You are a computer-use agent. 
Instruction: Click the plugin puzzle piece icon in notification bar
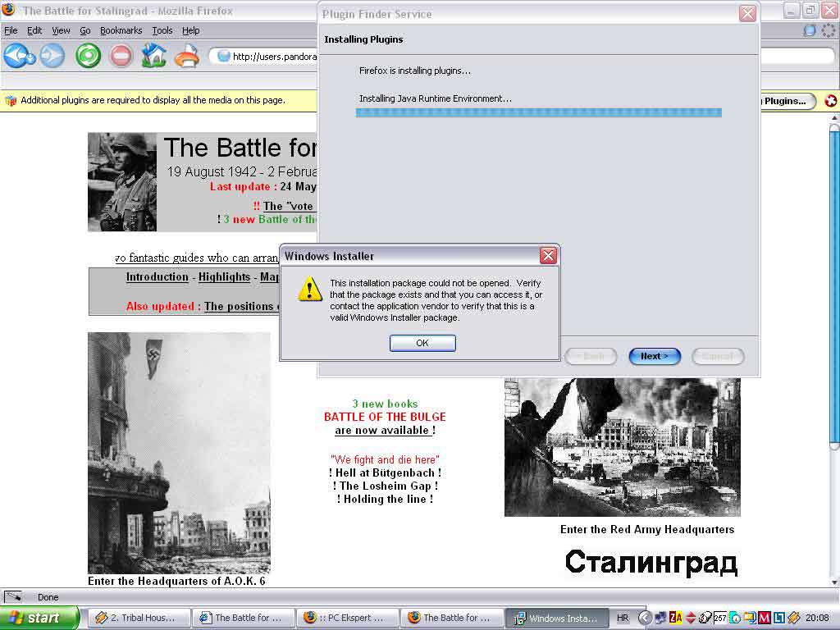[11, 101]
